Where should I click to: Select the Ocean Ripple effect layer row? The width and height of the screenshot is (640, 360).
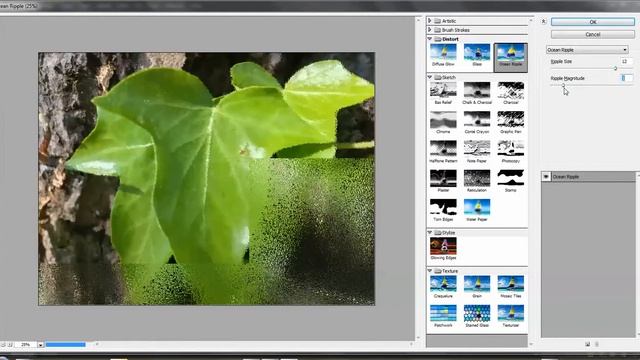pyautogui.click(x=588, y=177)
